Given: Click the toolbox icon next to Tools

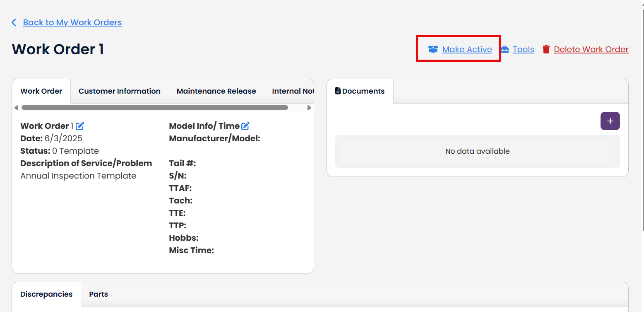Looking at the screenshot, I should point(505,49).
